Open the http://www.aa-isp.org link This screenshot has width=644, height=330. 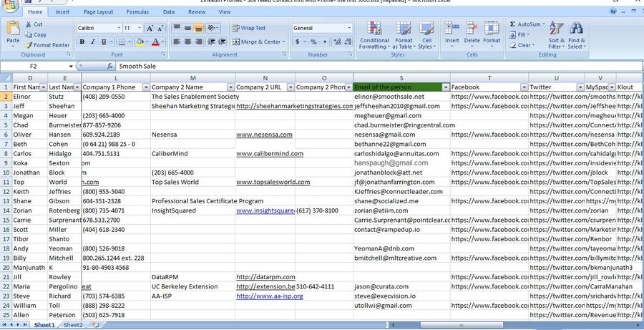click(x=270, y=296)
